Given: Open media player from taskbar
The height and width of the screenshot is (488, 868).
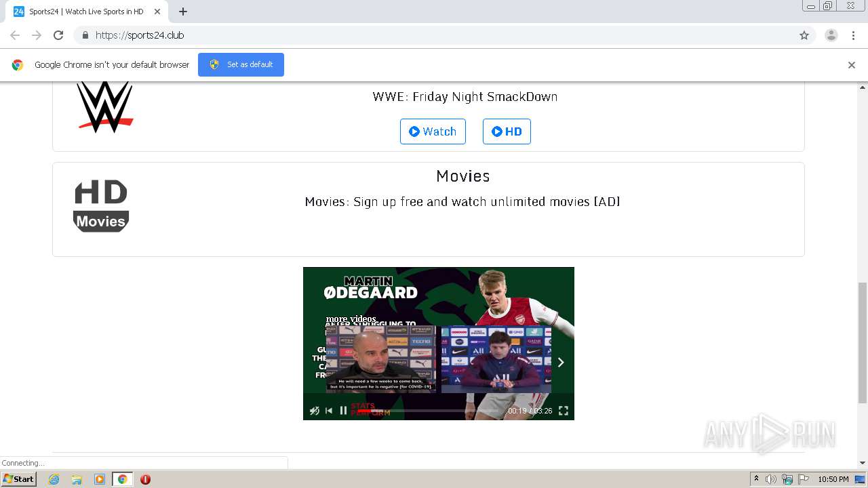Looking at the screenshot, I should (100, 479).
